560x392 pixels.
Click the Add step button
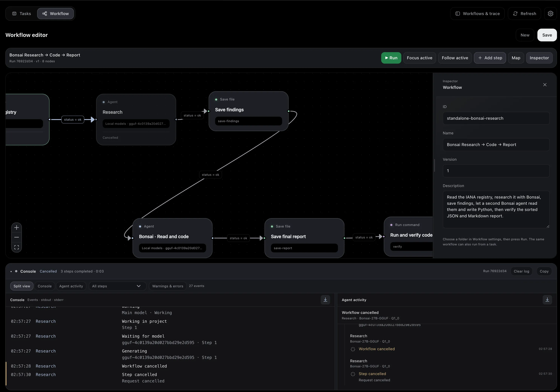tap(490, 58)
